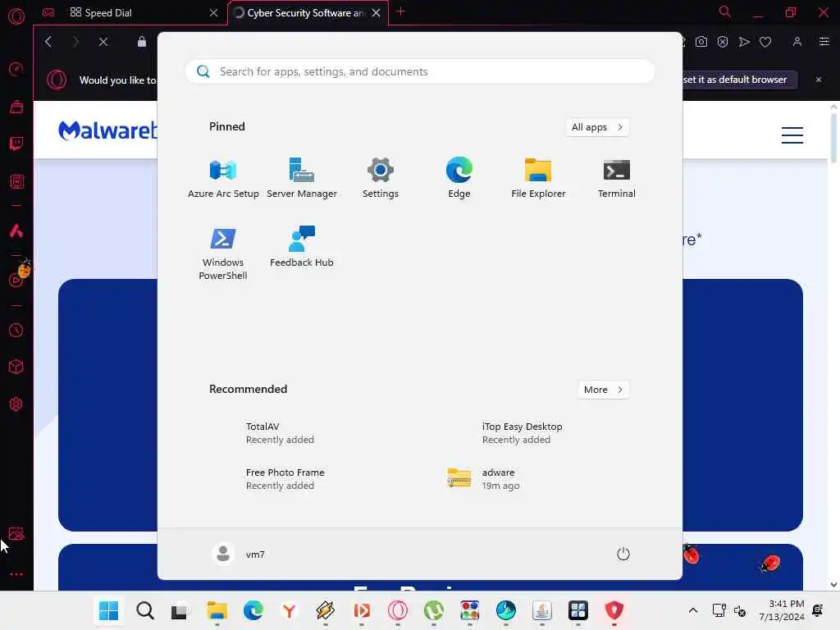Open Free Photo Frame recommended item
The width and height of the screenshot is (840, 630).
(x=285, y=479)
